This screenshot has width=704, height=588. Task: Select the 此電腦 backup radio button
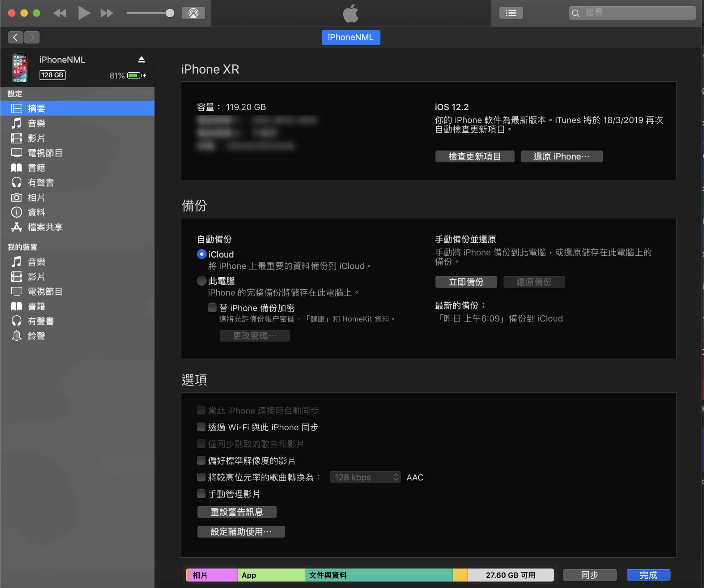(201, 281)
